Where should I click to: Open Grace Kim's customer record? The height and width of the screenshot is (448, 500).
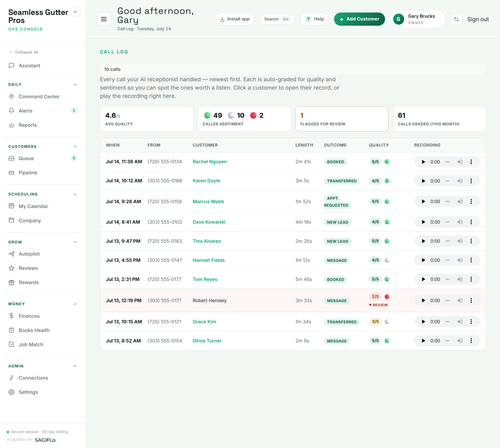point(204,322)
